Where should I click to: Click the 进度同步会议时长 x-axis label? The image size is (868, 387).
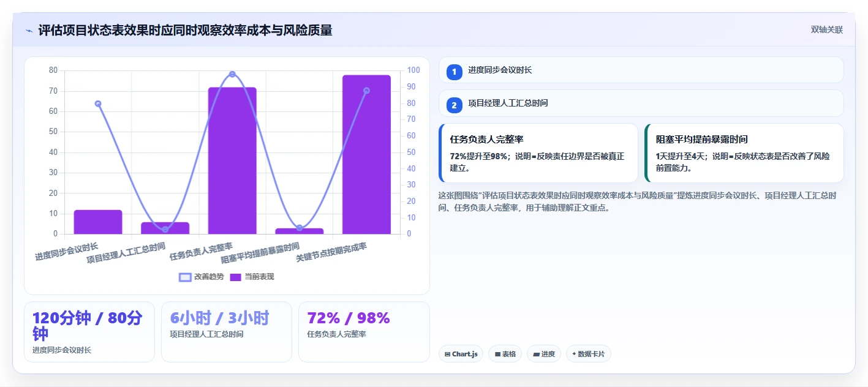click(67, 252)
